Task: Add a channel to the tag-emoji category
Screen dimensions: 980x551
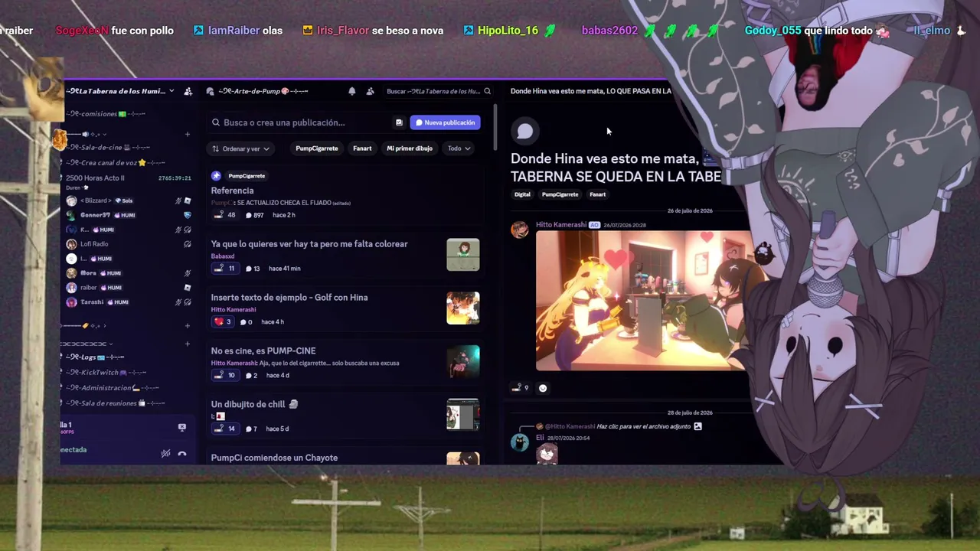Action: pos(187,326)
